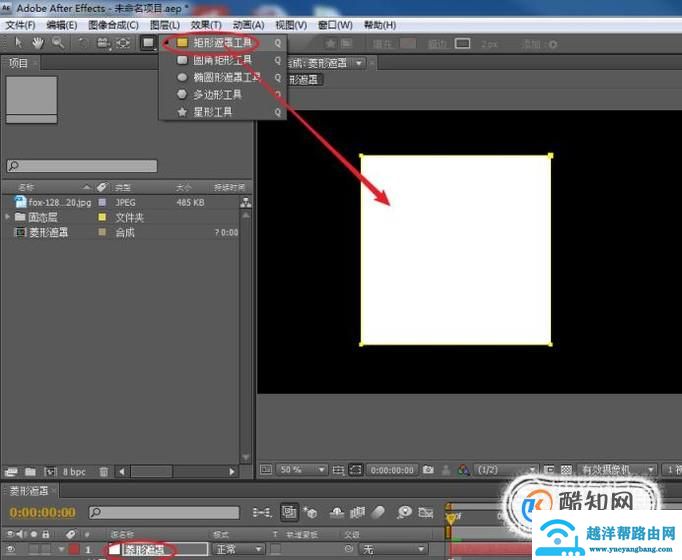Viewport: 682px width, 560px height.
Task: Create a new folder in project panel
Action: coord(30,472)
